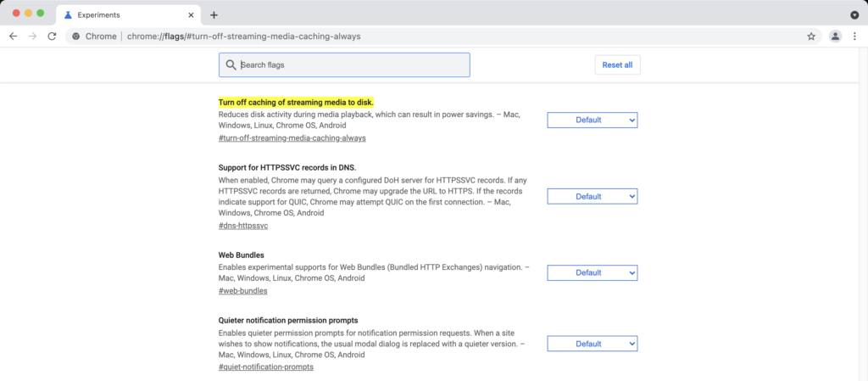
Task: Open Chrome's three-dot menu
Action: [x=854, y=36]
